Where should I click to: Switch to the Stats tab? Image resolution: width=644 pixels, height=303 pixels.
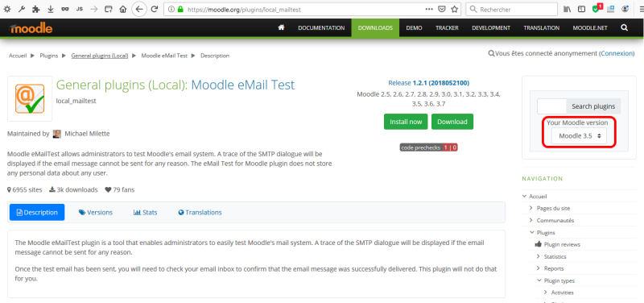click(x=146, y=213)
